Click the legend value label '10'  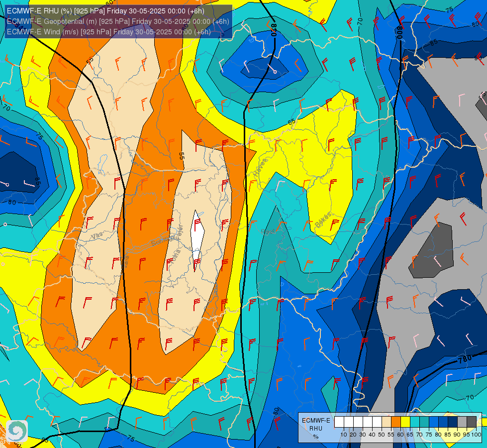(344, 435)
